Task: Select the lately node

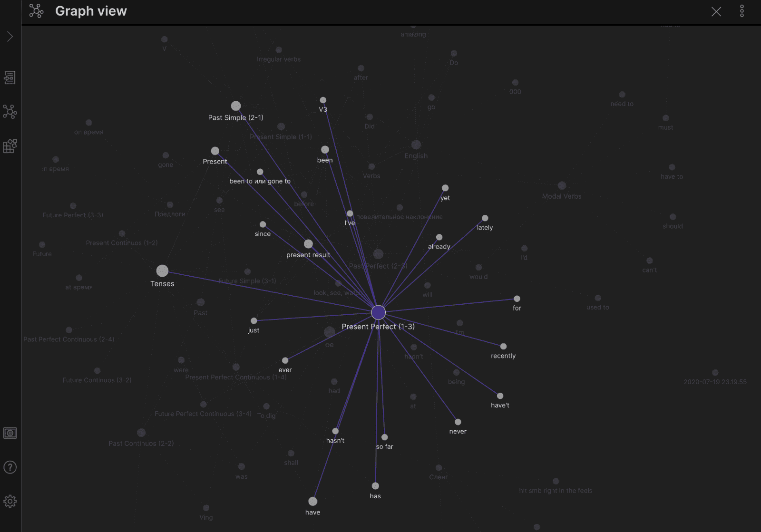Action: 485,218
